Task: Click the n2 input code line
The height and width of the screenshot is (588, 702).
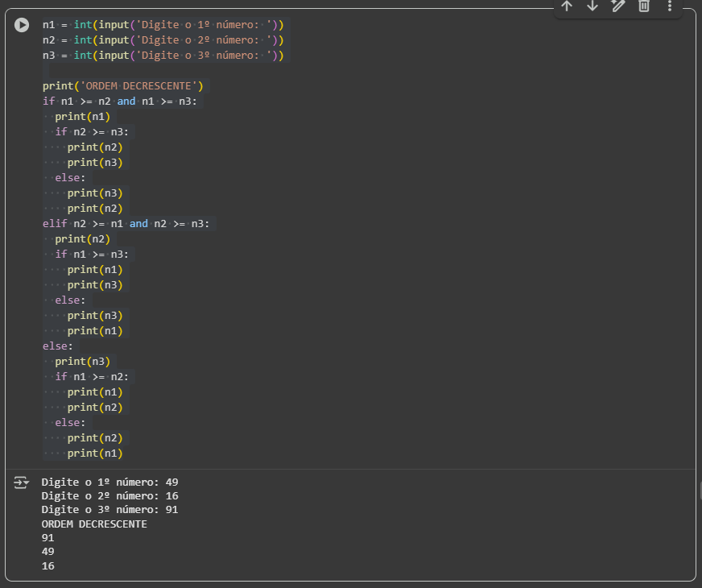Action: pyautogui.click(x=163, y=40)
